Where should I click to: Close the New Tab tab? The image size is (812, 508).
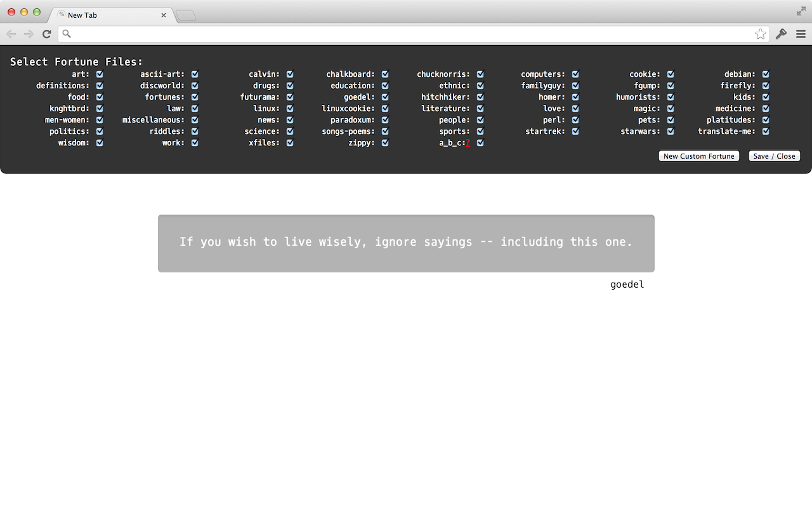point(164,15)
